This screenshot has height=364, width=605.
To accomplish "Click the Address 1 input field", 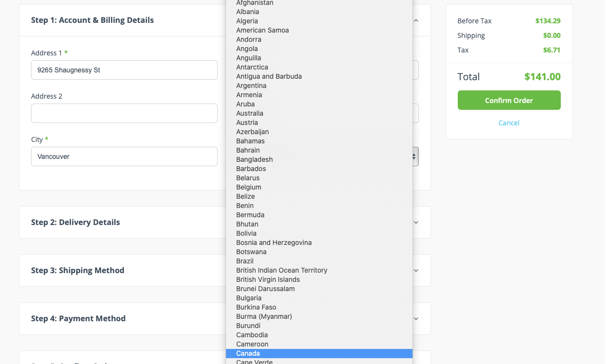I will [124, 70].
